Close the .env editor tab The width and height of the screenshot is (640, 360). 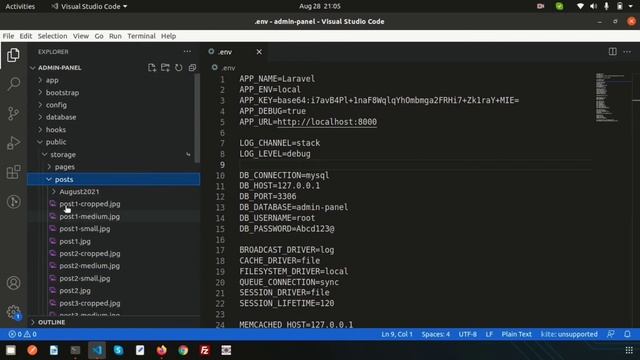[259, 52]
